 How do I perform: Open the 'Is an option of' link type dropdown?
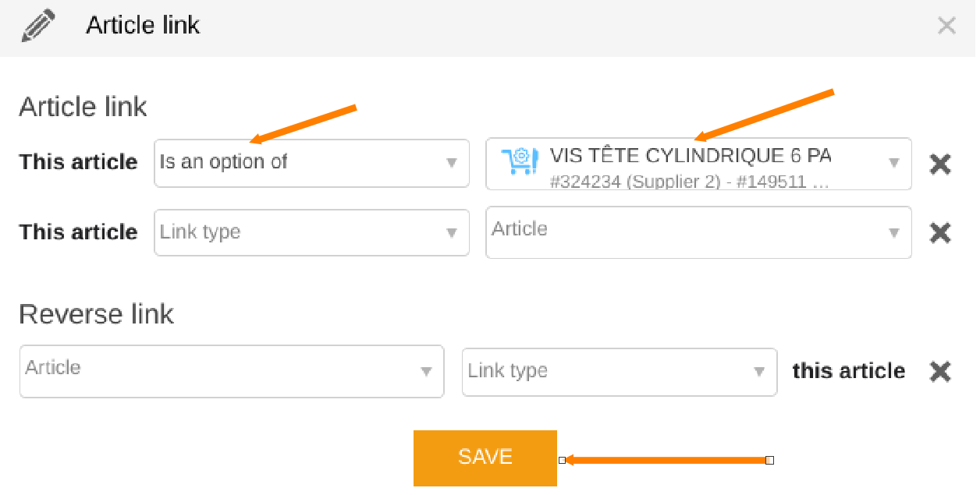coord(312,163)
